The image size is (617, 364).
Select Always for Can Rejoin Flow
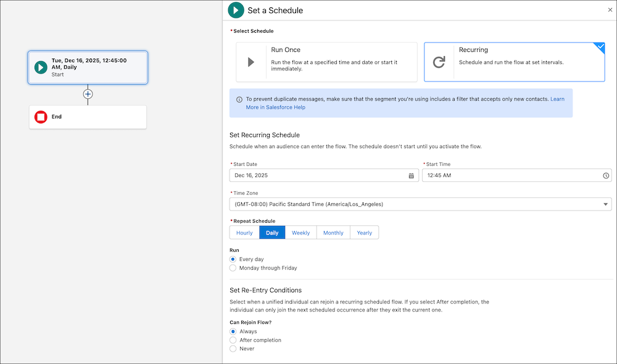click(x=233, y=332)
